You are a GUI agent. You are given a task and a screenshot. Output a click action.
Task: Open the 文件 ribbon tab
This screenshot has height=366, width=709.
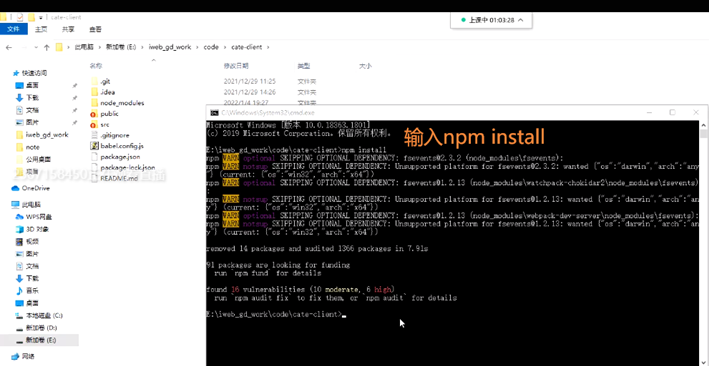(x=14, y=29)
